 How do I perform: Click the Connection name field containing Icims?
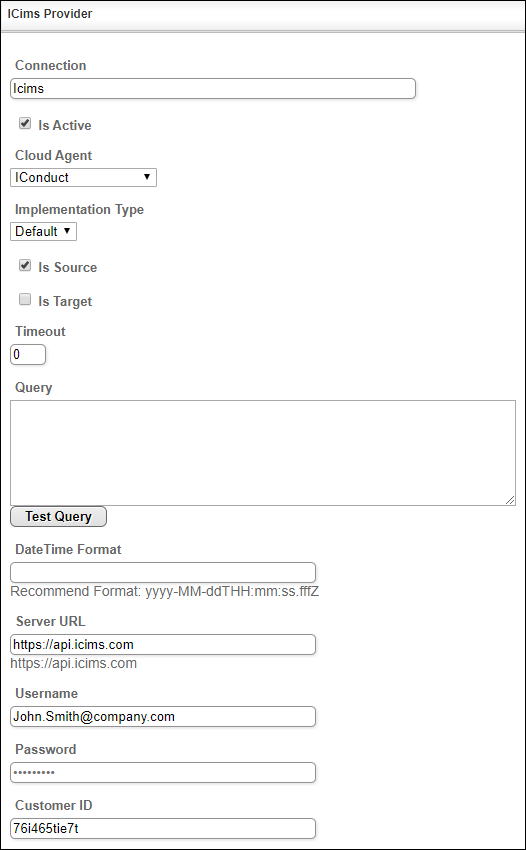click(x=213, y=88)
